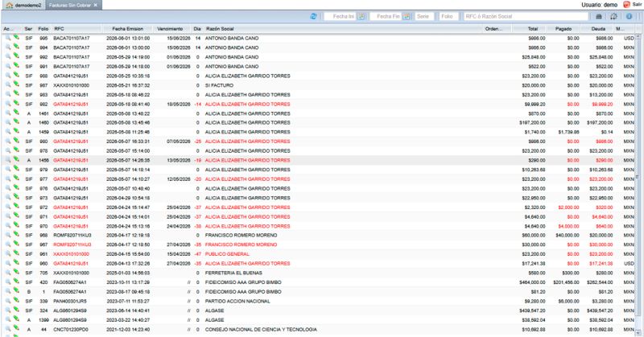Open magnifier icon for folio 961
Screen dimensions: 644x337
8,253
